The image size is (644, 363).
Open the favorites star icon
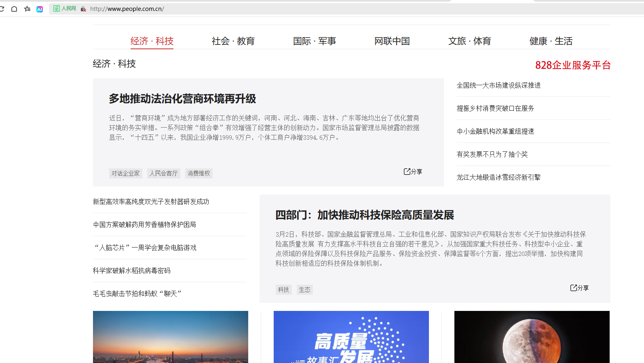tap(27, 8)
